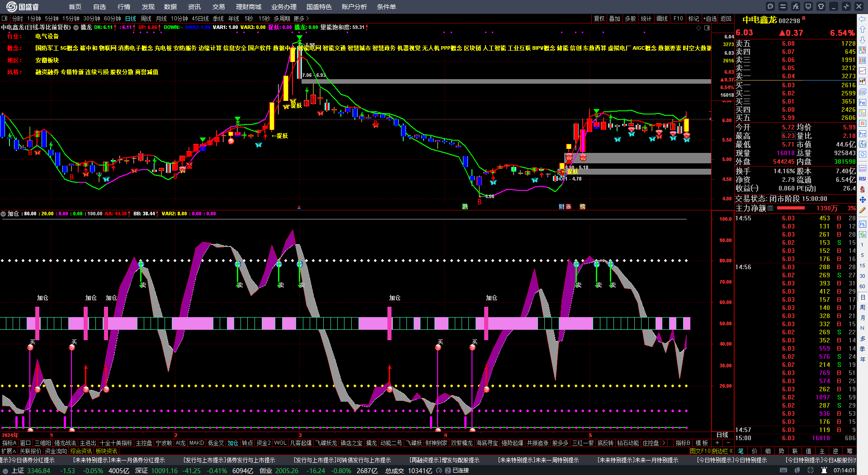
Task: Click the +自选 add to watchlist button
Action: point(710,19)
